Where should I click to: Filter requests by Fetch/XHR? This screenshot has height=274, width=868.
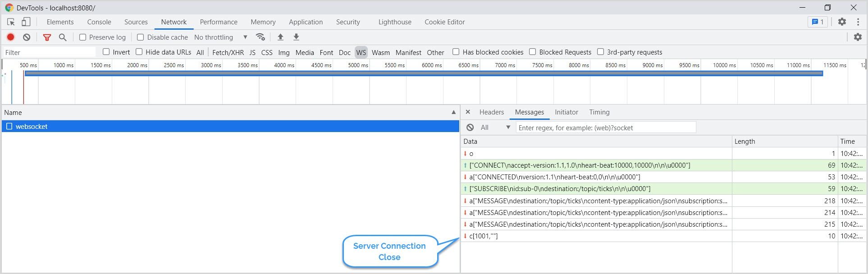coord(228,52)
